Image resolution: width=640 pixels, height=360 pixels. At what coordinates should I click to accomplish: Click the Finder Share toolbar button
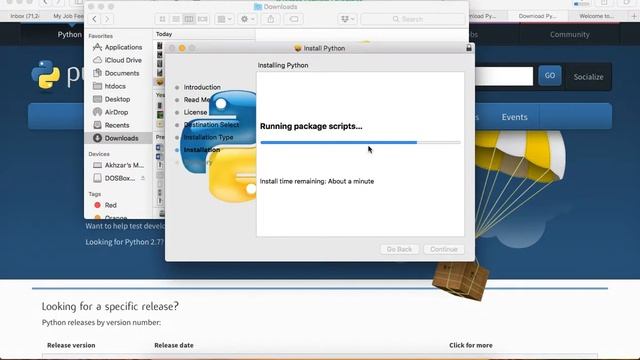(x=271, y=19)
